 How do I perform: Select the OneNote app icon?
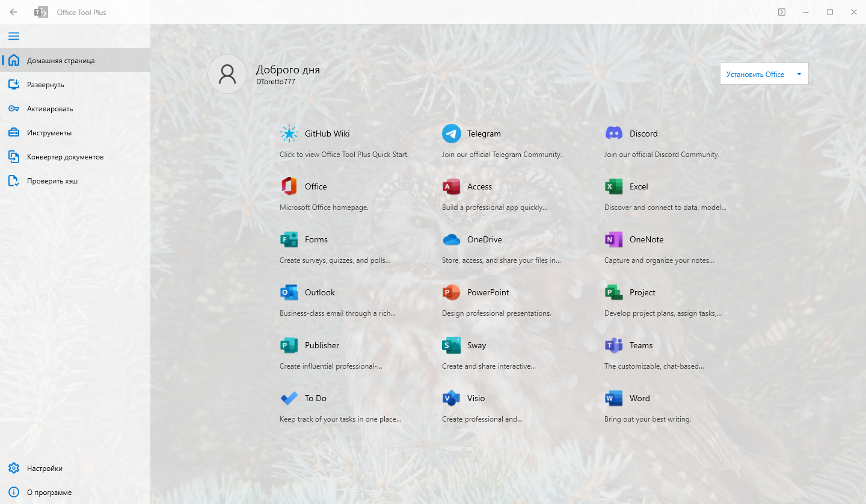614,239
